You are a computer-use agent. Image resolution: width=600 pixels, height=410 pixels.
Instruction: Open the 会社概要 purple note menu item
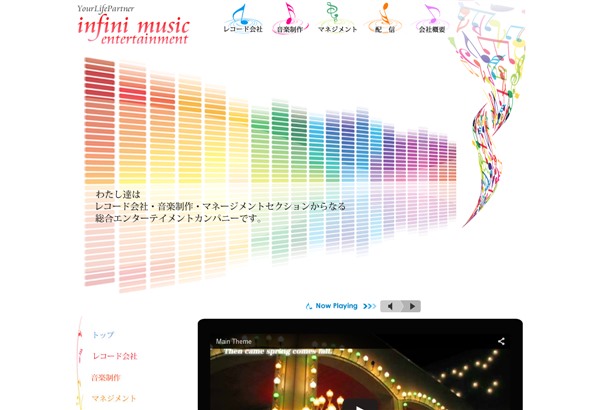click(432, 19)
